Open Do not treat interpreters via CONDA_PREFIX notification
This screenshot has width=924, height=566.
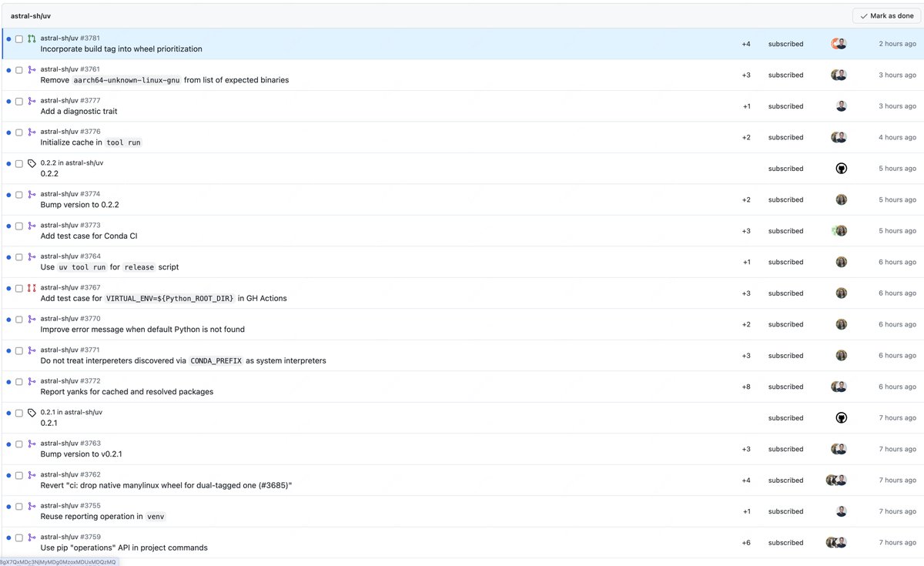tap(183, 360)
